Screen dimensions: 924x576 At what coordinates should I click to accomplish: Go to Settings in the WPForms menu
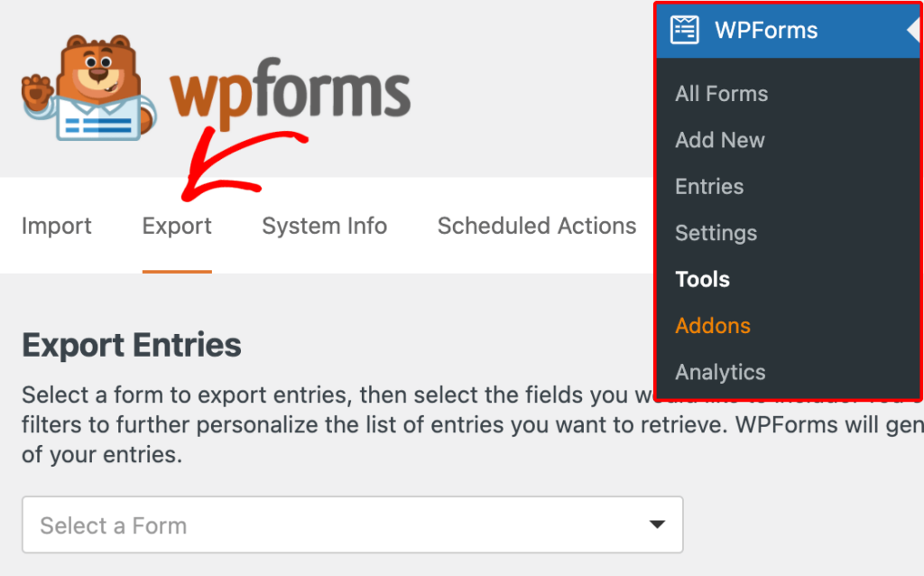716,233
